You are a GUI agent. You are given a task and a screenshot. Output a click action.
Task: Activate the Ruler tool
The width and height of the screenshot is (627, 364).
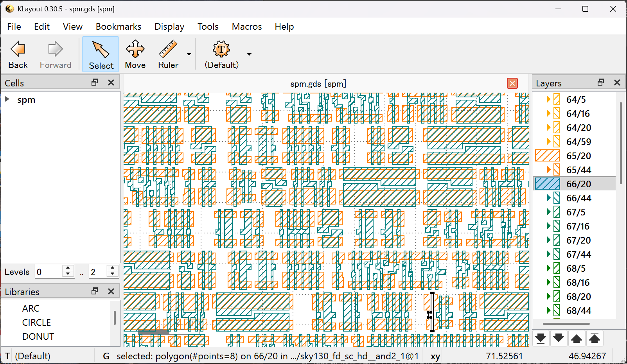tap(168, 50)
